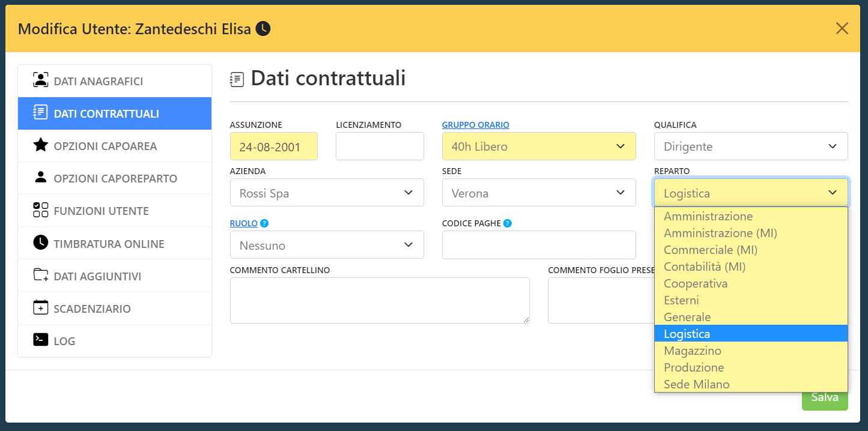Click the help icon beside Codice Paghe
This screenshot has height=431, width=868.
tap(508, 223)
